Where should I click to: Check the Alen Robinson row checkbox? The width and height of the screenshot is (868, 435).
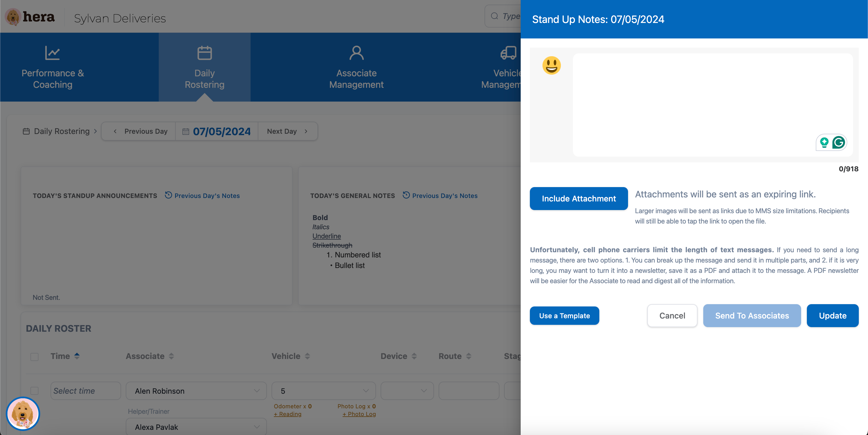[34, 391]
